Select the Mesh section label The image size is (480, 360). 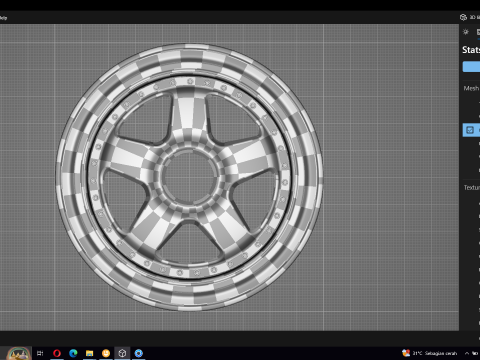coord(471,88)
